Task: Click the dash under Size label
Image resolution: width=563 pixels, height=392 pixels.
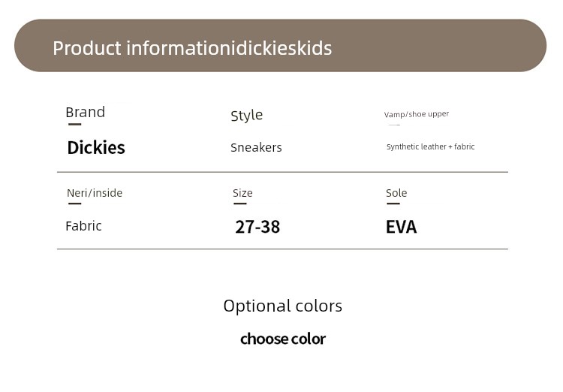Action: pos(240,204)
